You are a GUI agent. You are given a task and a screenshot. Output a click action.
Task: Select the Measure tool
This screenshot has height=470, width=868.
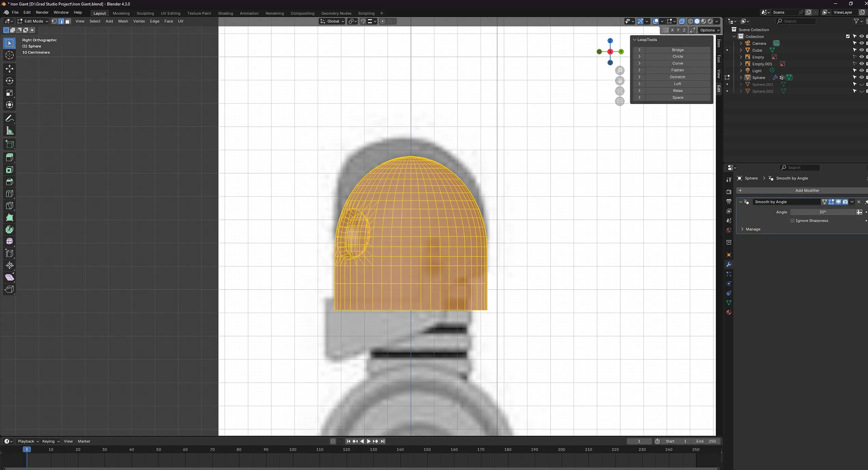tap(9, 131)
